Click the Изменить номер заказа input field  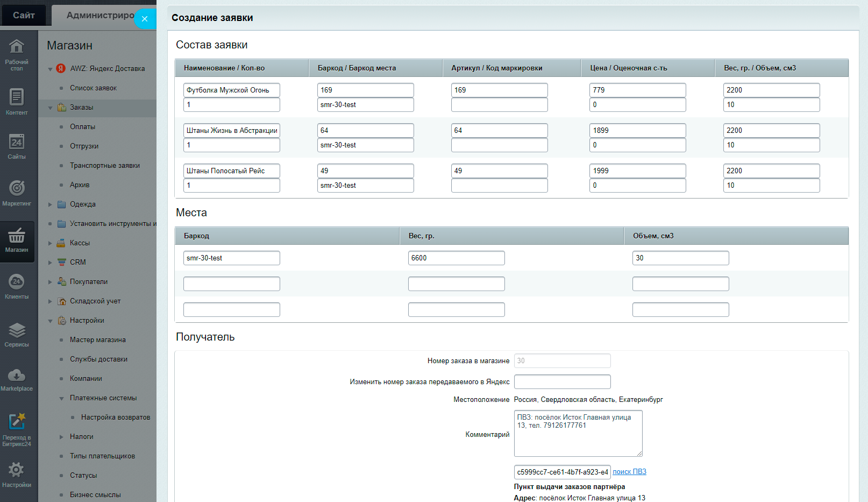tap(563, 381)
